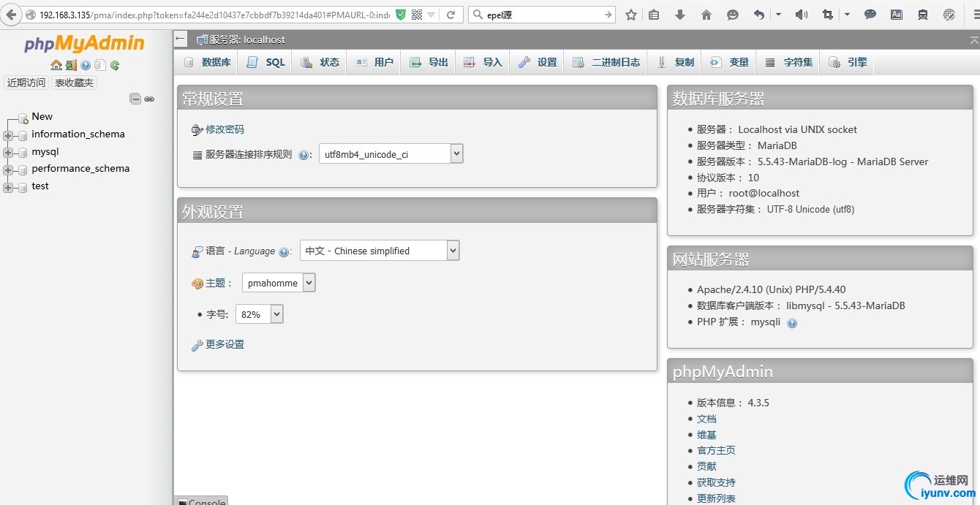Collapse top menu with the up-arrow icon
This screenshot has height=505, width=980.
tap(973, 40)
